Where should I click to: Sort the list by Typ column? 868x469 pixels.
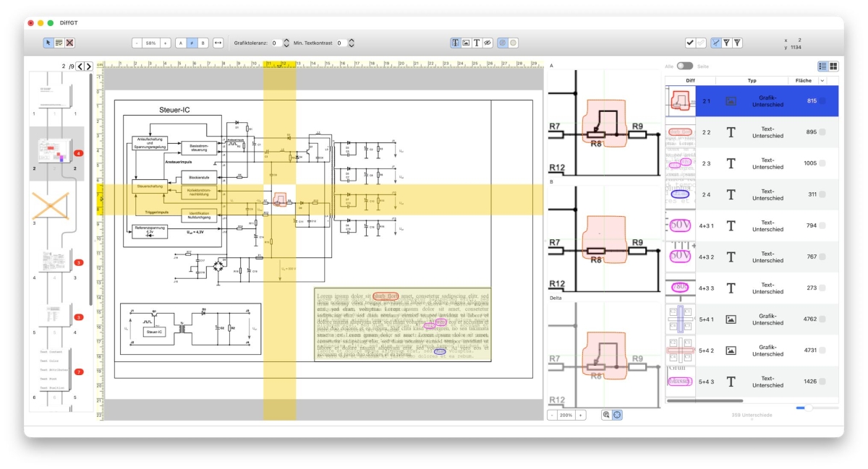[752, 81]
